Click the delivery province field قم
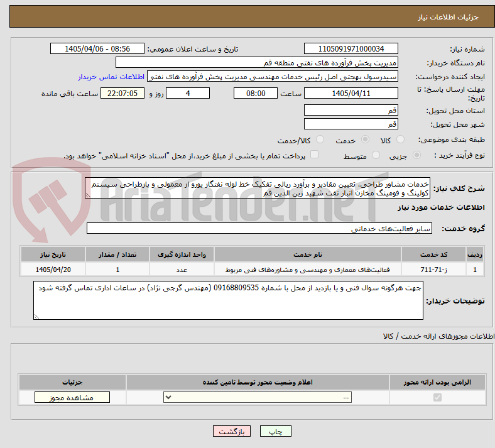The height and width of the screenshot is (448, 495). tap(351, 110)
